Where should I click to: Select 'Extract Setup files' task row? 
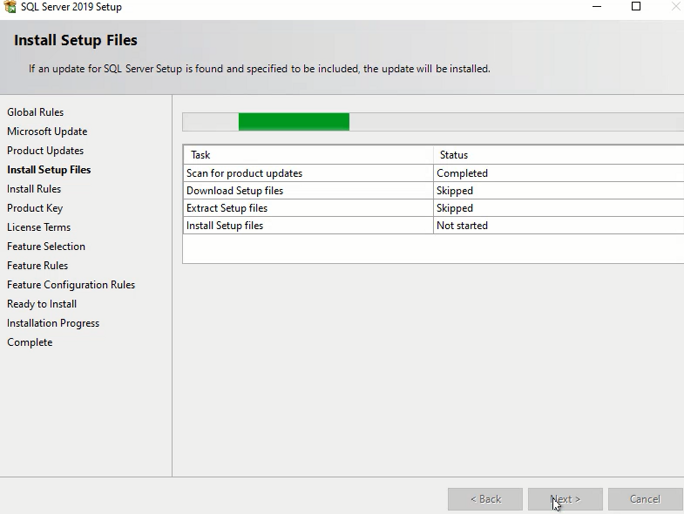point(434,208)
